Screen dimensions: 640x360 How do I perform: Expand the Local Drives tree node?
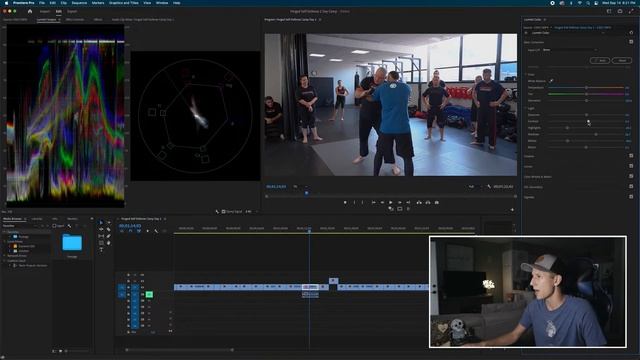[x=4, y=242]
